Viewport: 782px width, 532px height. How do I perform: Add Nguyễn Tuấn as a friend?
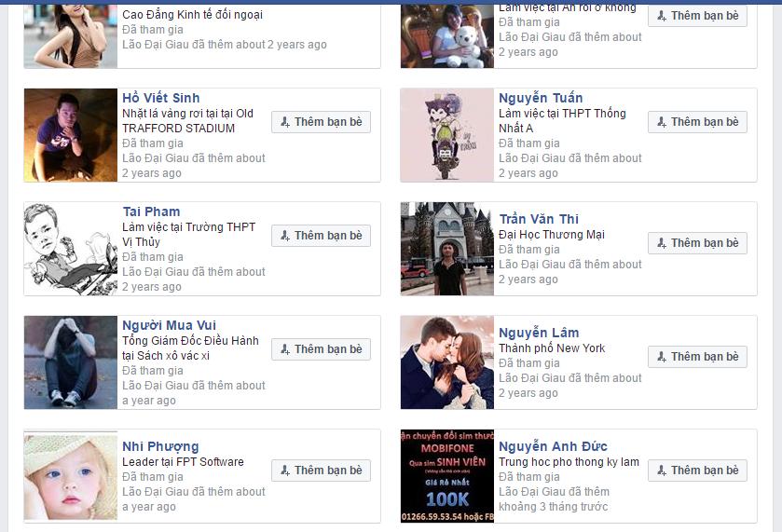698,122
